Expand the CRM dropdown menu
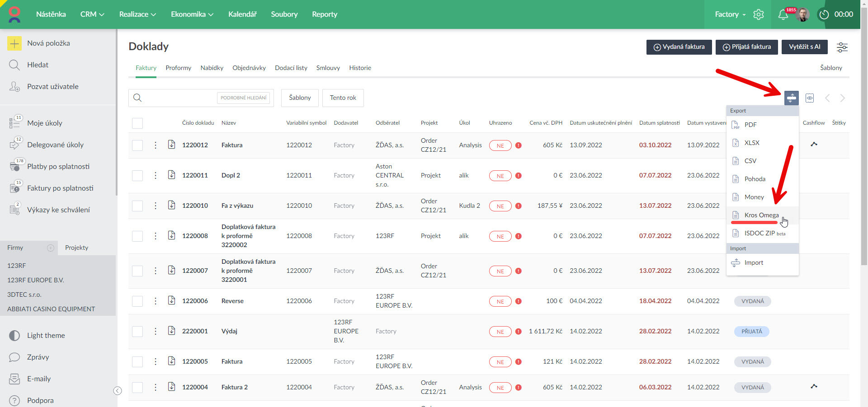The height and width of the screenshot is (407, 868). point(92,14)
